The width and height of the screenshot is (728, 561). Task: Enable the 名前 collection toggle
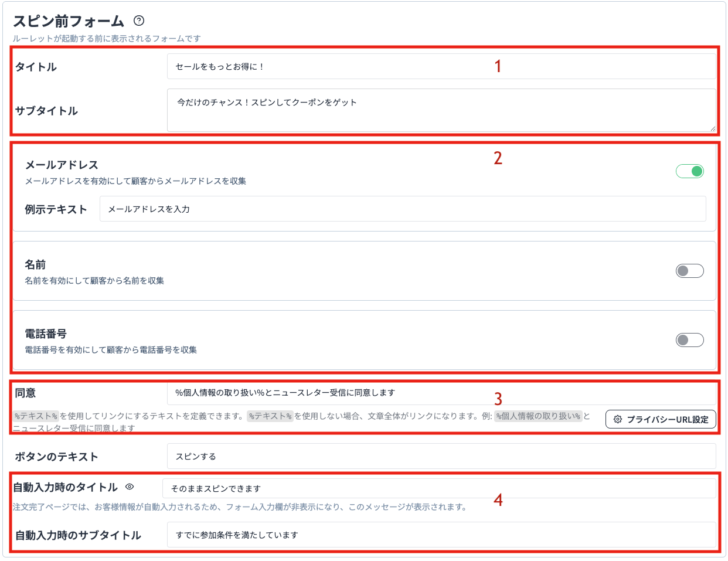pyautogui.click(x=689, y=270)
